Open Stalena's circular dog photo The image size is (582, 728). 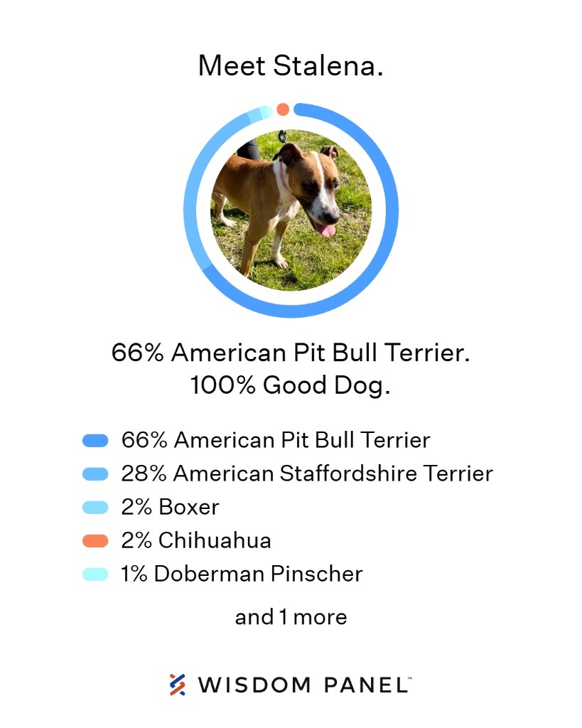[x=291, y=210]
